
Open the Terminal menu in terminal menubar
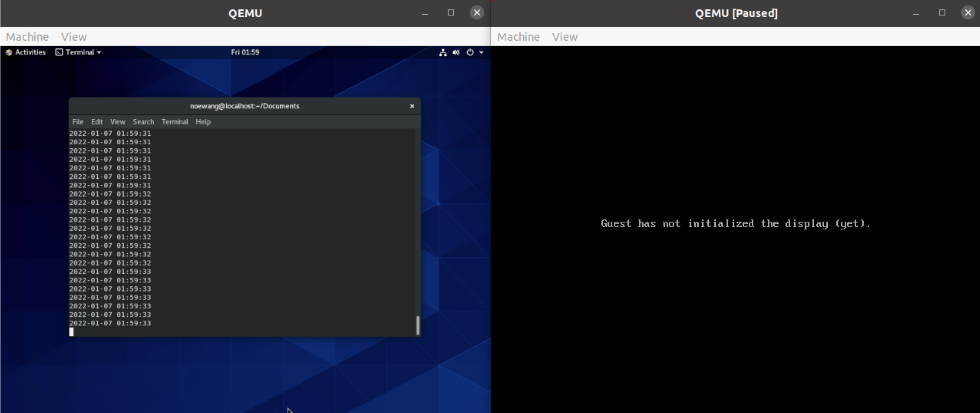click(175, 122)
